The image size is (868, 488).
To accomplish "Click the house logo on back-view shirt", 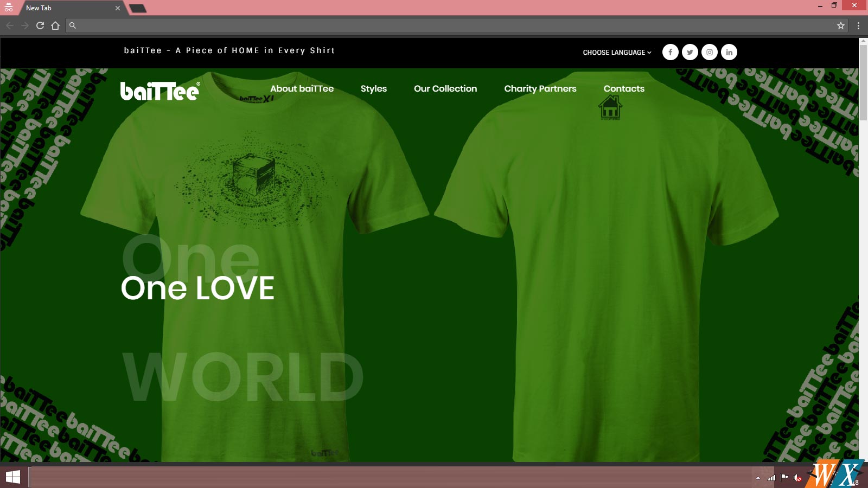I will (x=610, y=107).
